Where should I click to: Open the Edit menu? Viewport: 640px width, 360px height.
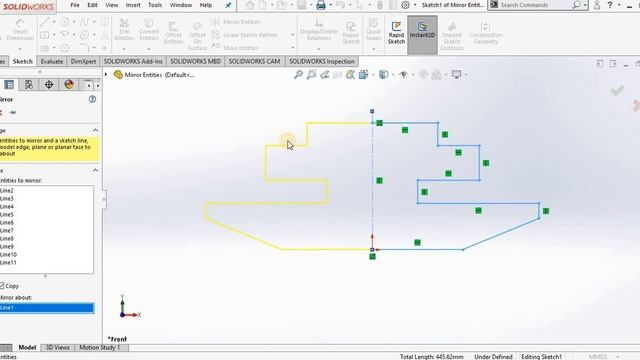92,5
